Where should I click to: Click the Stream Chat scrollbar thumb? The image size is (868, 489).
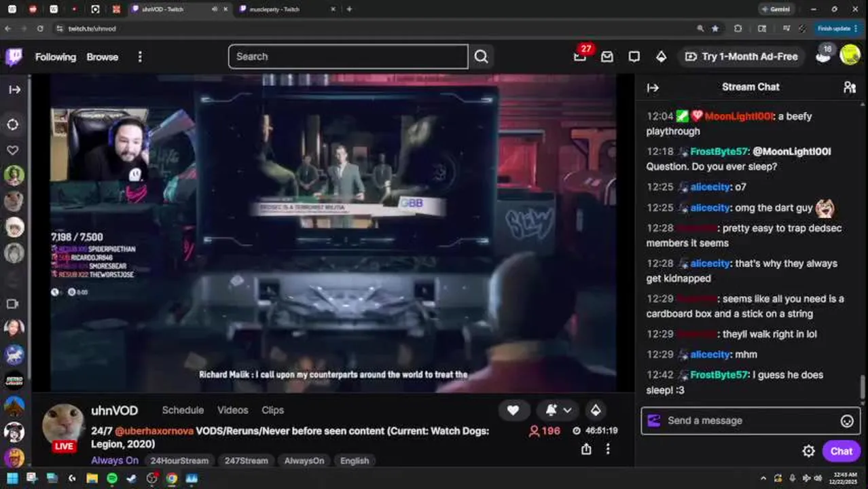[863, 388]
